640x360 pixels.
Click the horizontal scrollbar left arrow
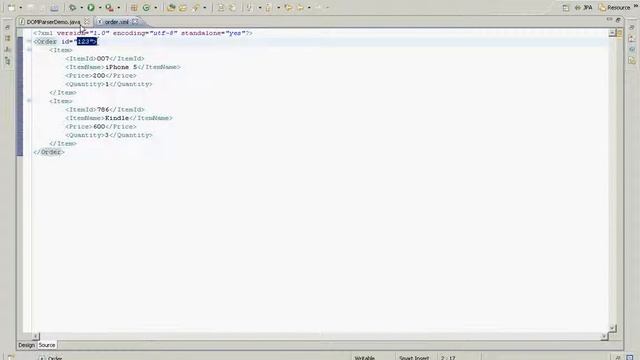tap(36, 336)
